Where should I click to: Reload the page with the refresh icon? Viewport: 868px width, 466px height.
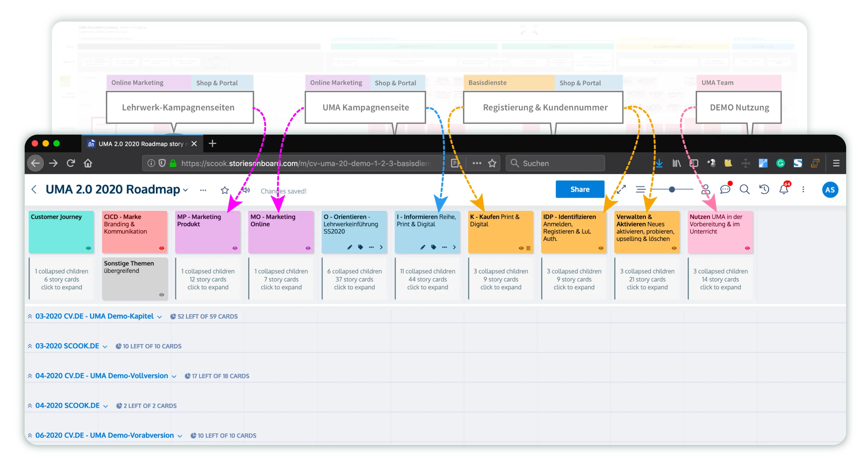coord(71,163)
